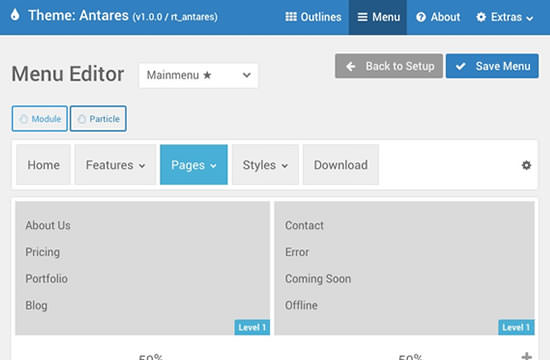
Task: Select the About Us submenu entry
Action: point(48,225)
